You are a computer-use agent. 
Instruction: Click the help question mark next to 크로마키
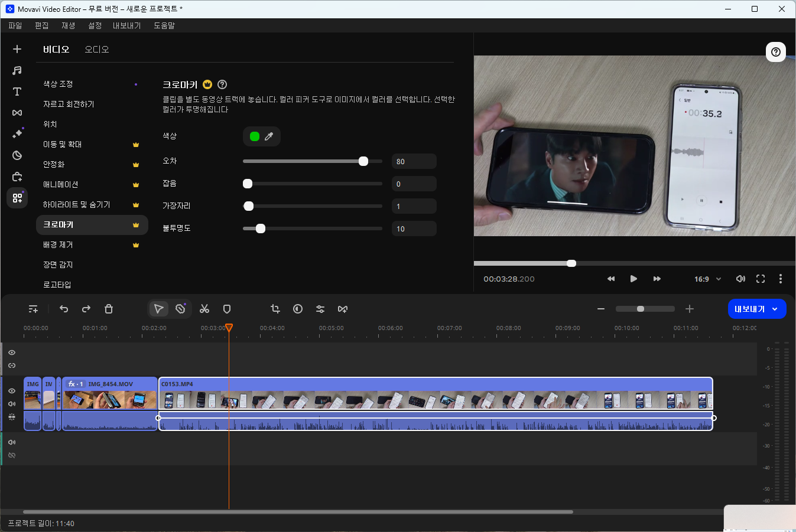(222, 84)
